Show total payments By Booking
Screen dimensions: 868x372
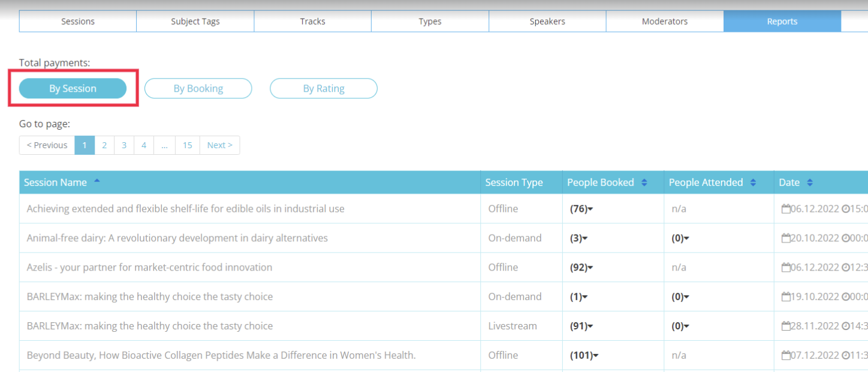198,88
